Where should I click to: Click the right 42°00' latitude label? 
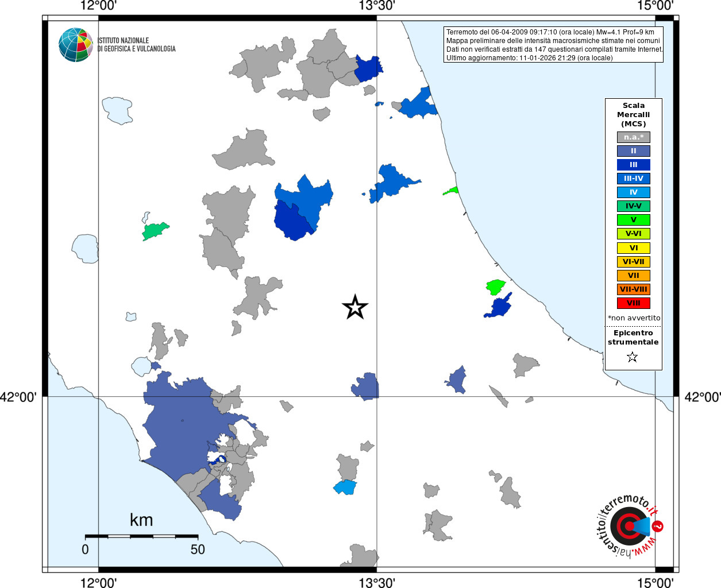pyautogui.click(x=703, y=397)
